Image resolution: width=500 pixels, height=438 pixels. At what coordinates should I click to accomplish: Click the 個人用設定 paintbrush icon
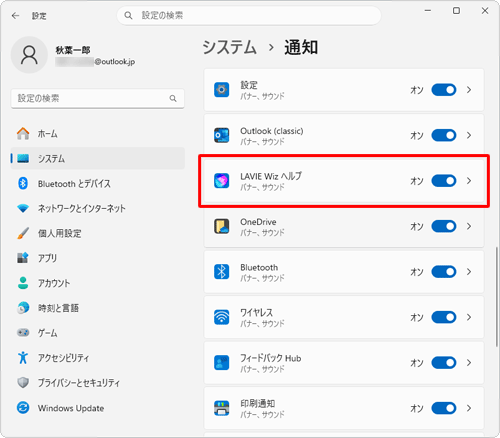[23, 233]
